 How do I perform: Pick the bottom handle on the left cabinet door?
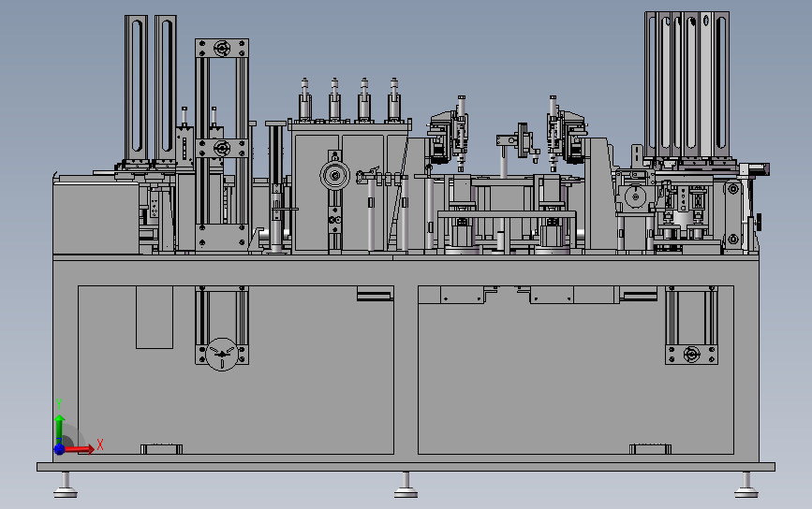[x=162, y=448]
